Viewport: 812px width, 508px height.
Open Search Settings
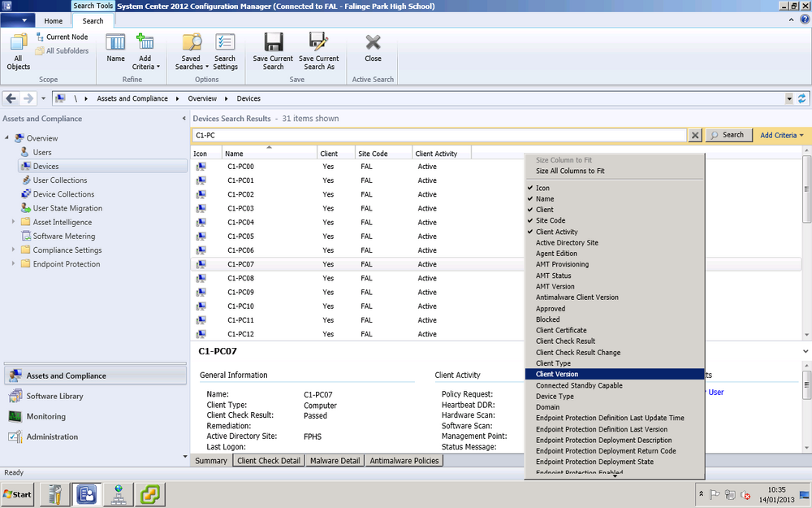[225, 50]
